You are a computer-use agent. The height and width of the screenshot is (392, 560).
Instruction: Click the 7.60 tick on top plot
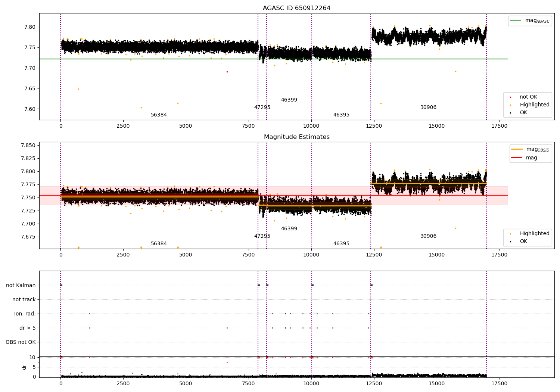[29, 109]
